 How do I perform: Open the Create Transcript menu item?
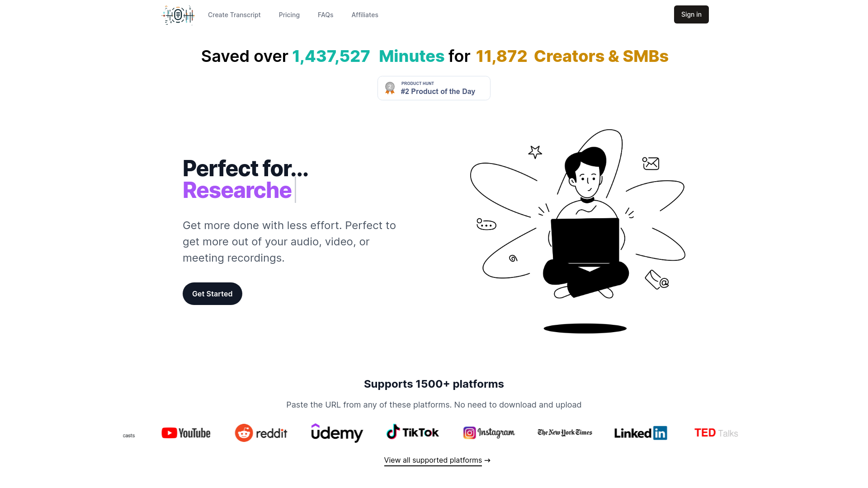pyautogui.click(x=234, y=15)
